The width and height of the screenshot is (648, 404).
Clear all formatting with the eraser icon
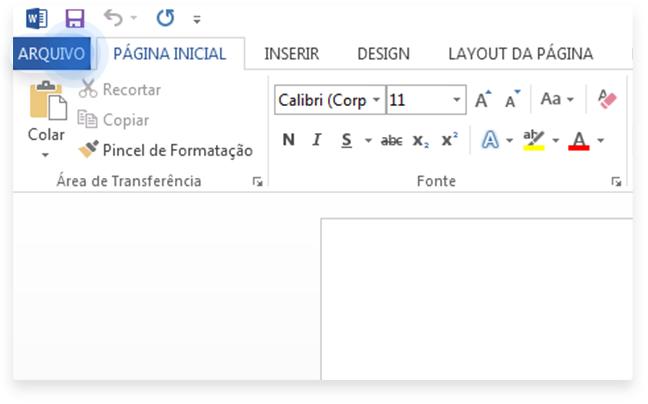(607, 99)
